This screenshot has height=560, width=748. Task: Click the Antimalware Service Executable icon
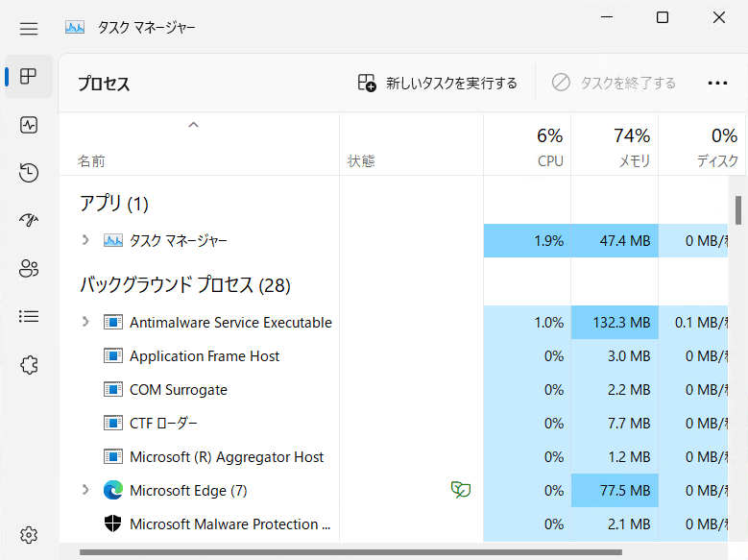(113, 322)
